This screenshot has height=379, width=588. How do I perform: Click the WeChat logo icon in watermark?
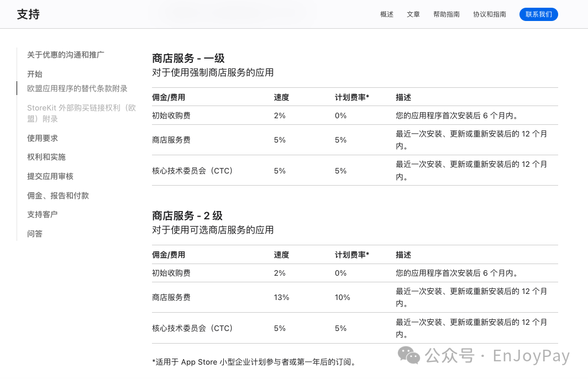click(x=409, y=355)
